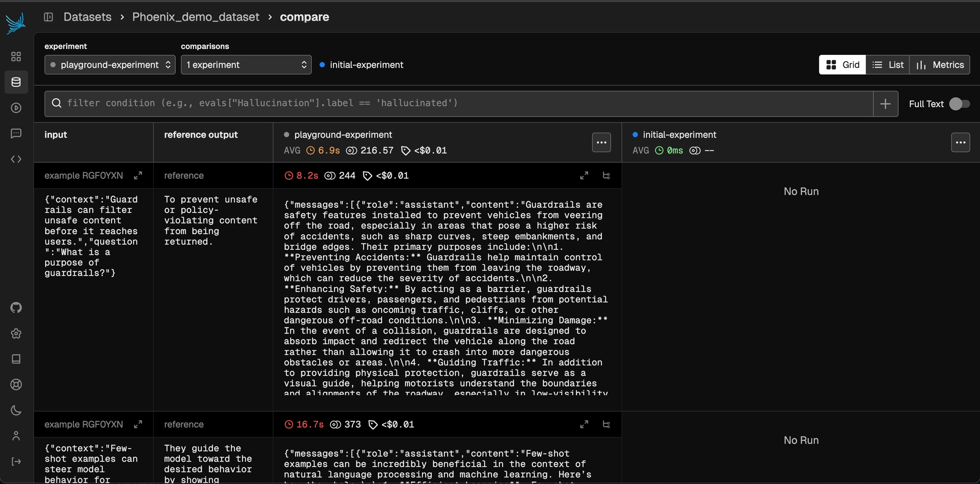
Task: Open playground-experiment column options menu
Action: coord(601,142)
